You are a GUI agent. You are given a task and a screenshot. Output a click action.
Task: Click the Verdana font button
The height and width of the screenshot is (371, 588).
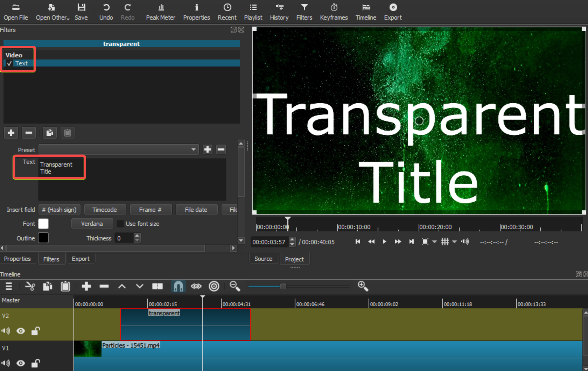pyautogui.click(x=92, y=224)
